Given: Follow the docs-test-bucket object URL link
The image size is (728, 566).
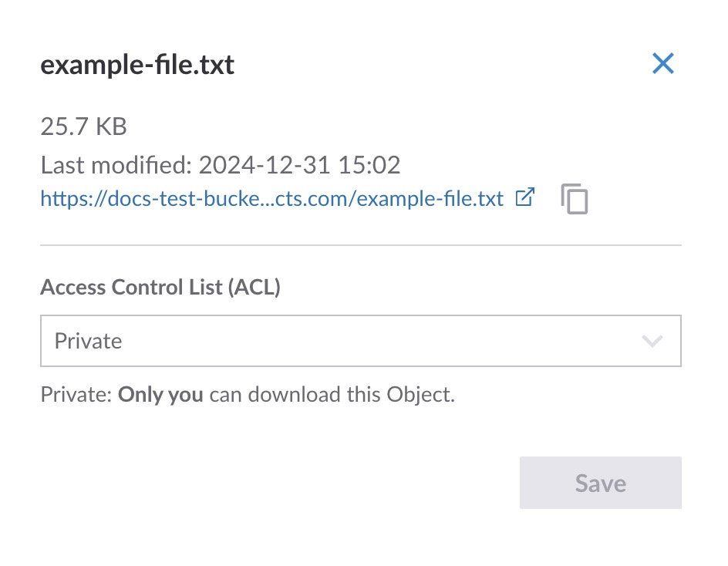Looking at the screenshot, I should click(271, 199).
